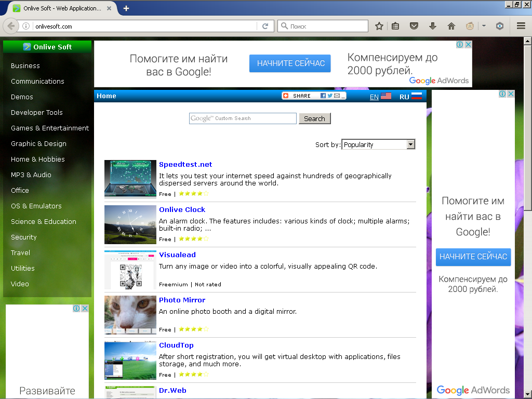The width and height of the screenshot is (532, 399).
Task: Go to Science & Education category
Action: 44,222
